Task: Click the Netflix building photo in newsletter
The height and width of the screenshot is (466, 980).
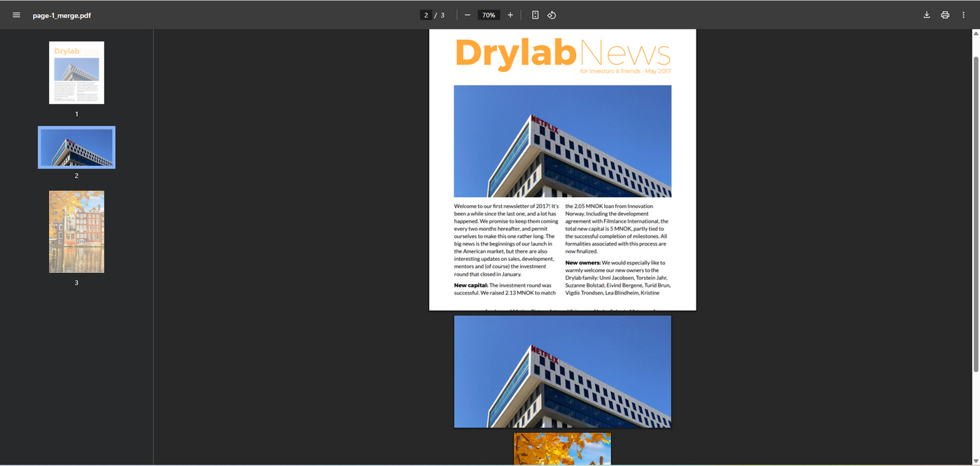Action: [x=563, y=141]
